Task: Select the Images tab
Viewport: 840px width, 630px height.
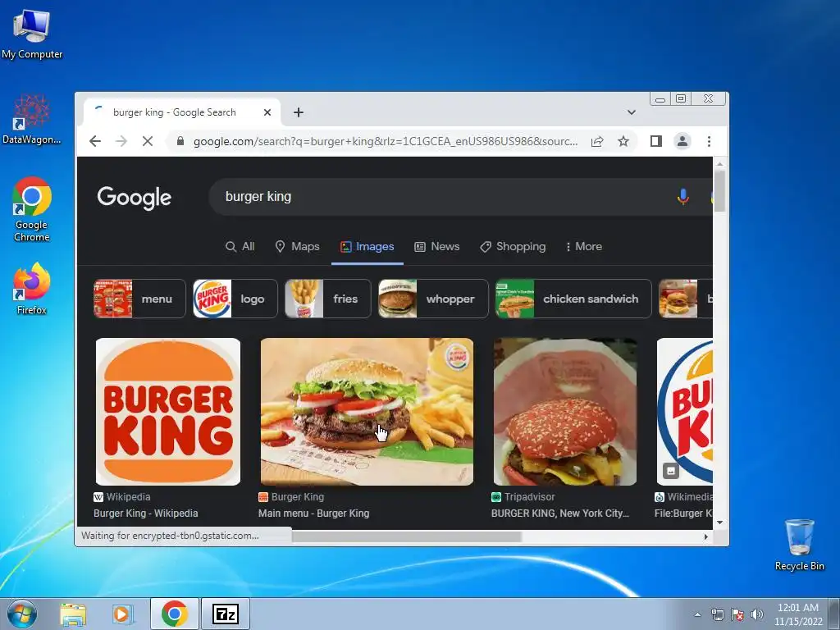Action: tap(367, 246)
